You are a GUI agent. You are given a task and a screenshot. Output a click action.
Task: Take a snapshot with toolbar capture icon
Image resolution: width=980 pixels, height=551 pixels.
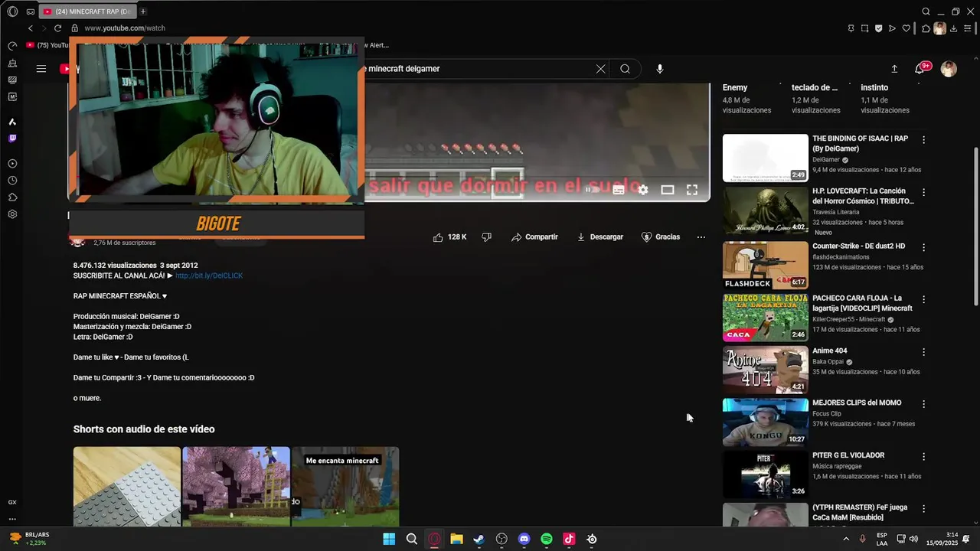tap(864, 28)
